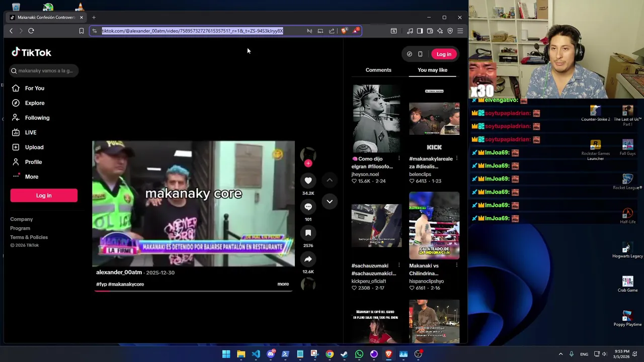Image resolution: width=644 pixels, height=362 pixels.
Task: Expand video description with 'more'
Action: [283, 284]
